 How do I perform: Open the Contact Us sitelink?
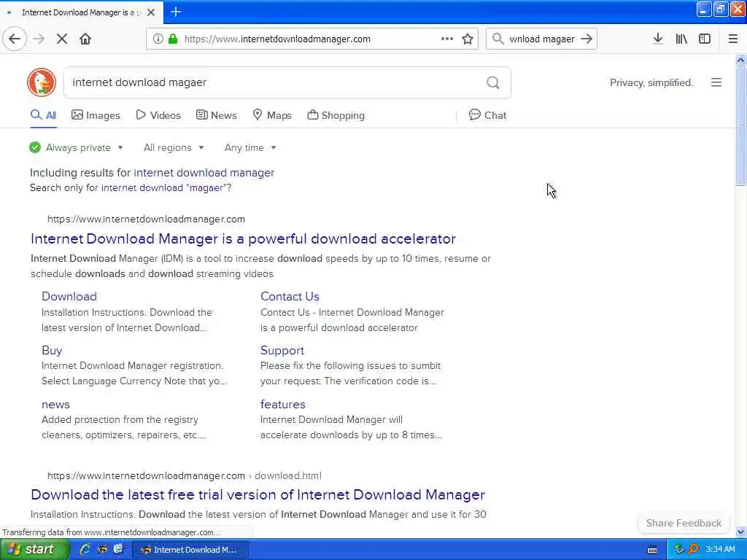290,296
